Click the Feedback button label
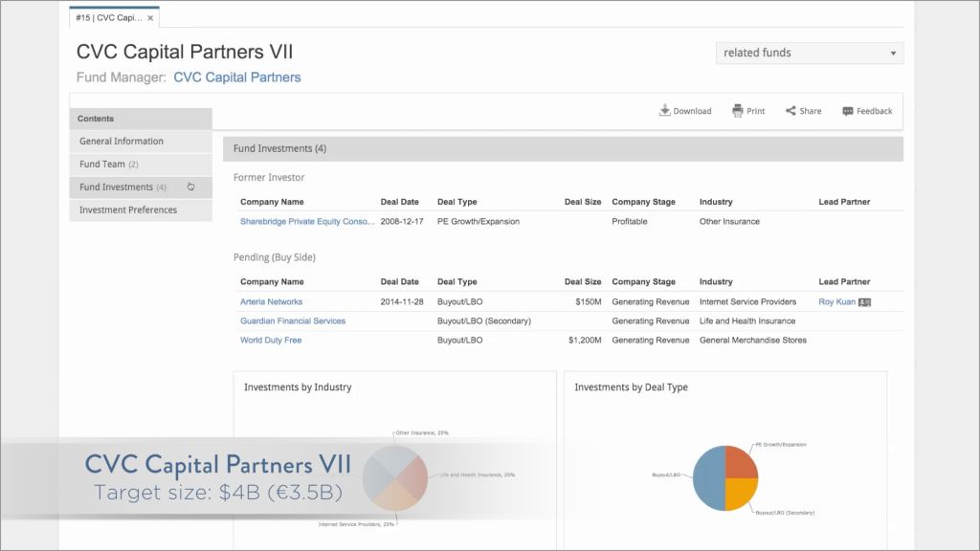Viewport: 980px width, 551px height. point(875,111)
